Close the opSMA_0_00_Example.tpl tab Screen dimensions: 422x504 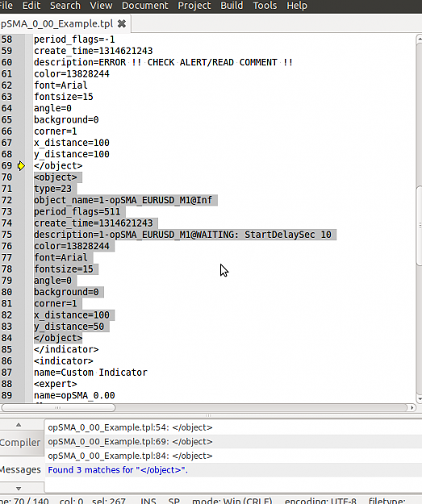pyautogui.click(x=122, y=23)
